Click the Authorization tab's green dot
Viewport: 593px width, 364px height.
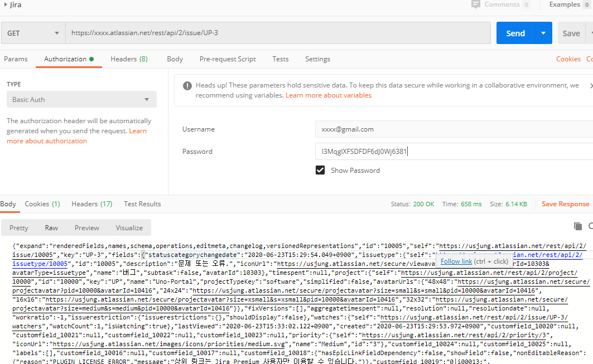click(x=91, y=59)
